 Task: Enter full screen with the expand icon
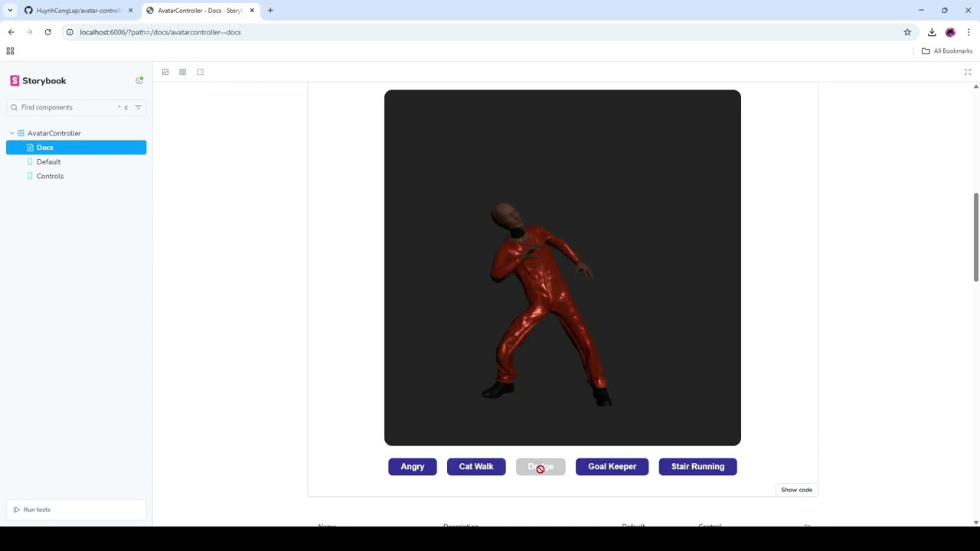coord(968,72)
